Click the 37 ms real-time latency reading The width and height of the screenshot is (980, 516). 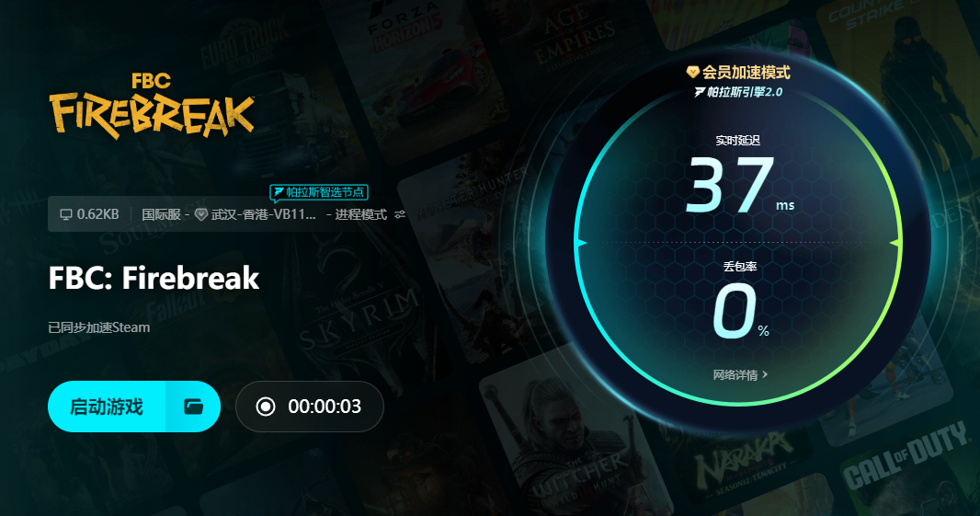[x=739, y=185]
